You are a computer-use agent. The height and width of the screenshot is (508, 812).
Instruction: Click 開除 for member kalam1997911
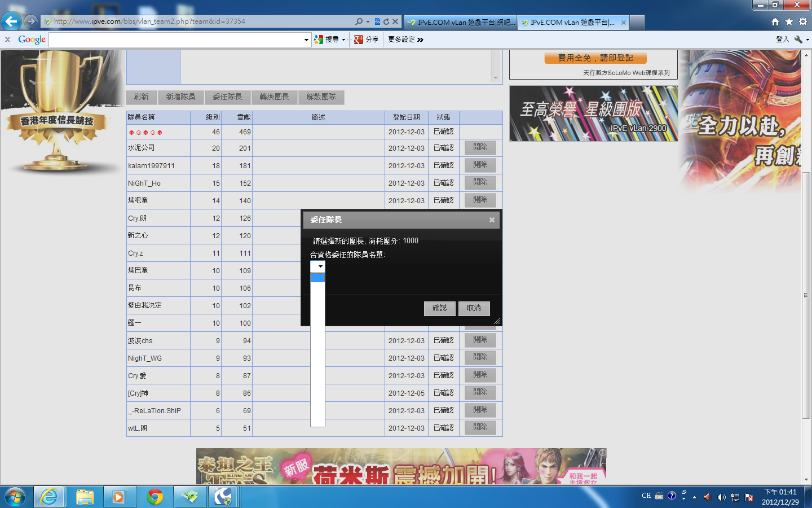pyautogui.click(x=480, y=165)
